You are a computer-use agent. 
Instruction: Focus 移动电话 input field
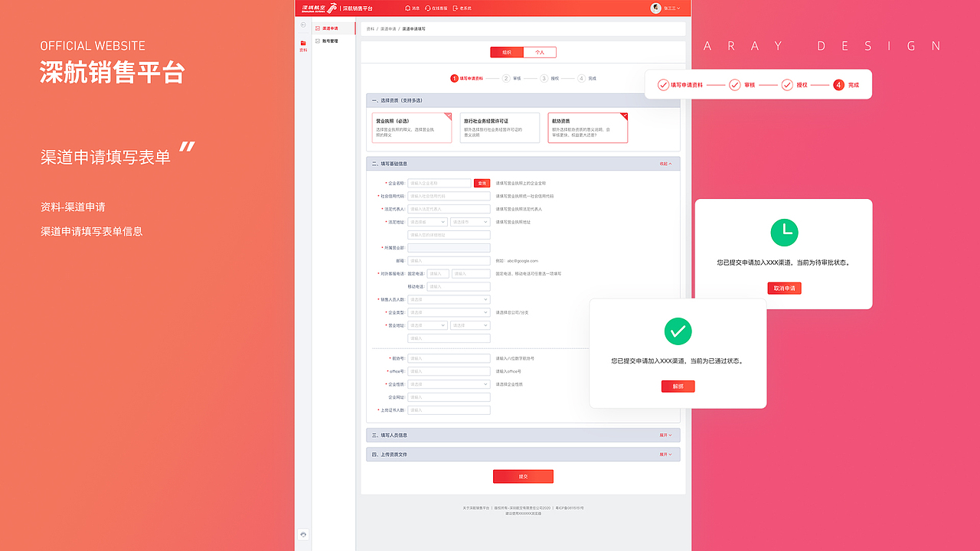click(x=459, y=286)
